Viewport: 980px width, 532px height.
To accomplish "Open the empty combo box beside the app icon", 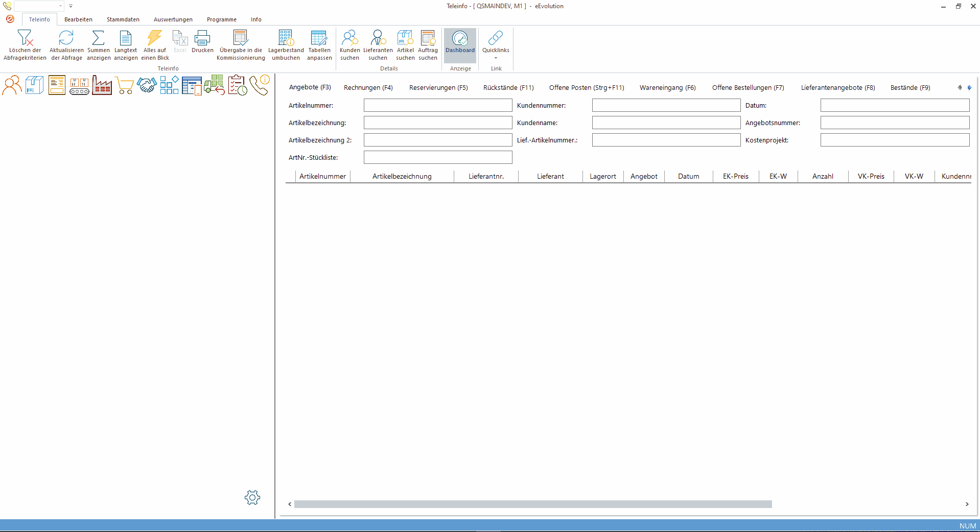I will pos(38,6).
